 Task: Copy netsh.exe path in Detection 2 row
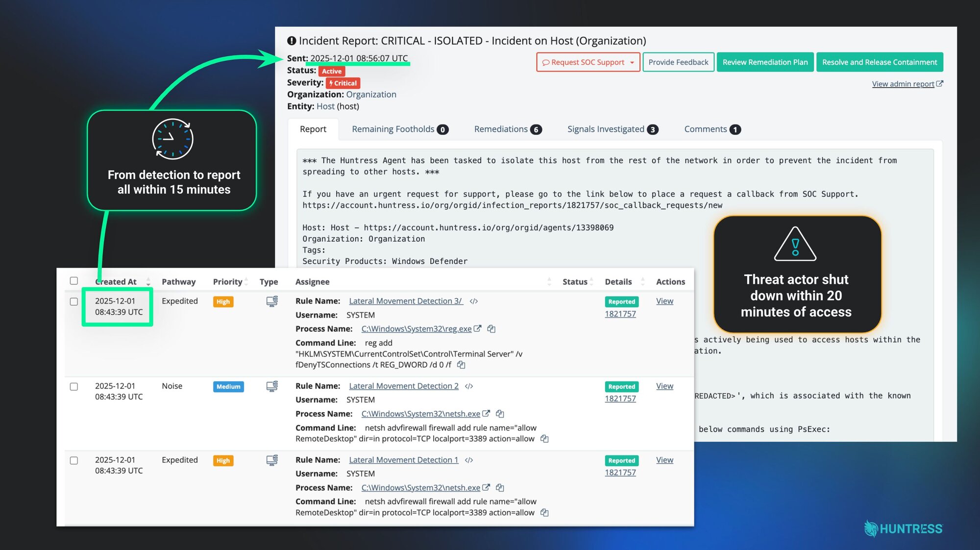[x=500, y=414]
